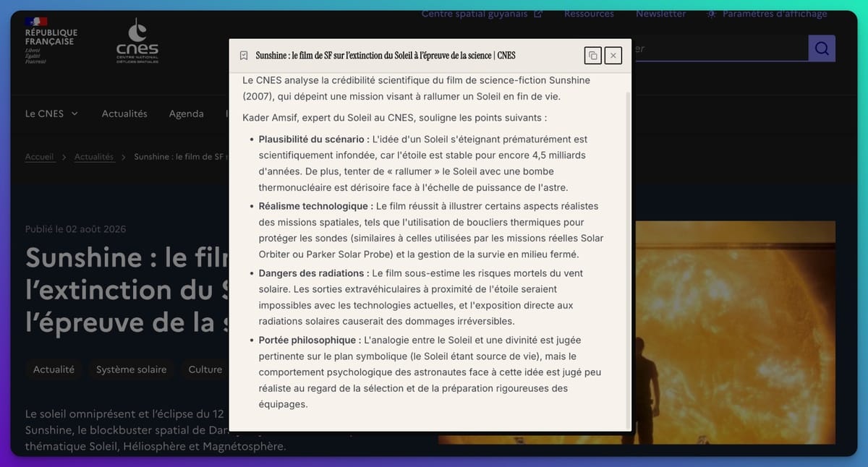Select the Sunshine breadcrumb entry
Screen dimensions: 868x467
(181, 157)
